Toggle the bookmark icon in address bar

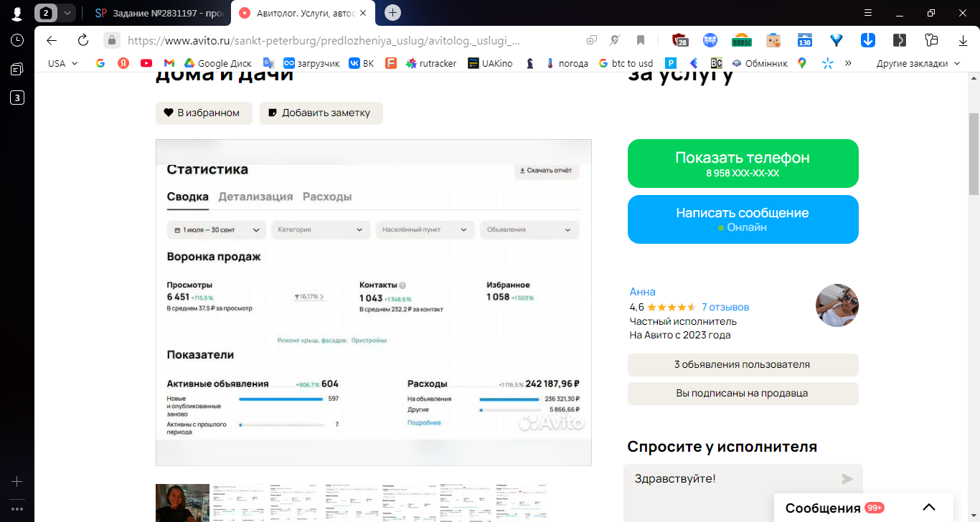coord(641,40)
